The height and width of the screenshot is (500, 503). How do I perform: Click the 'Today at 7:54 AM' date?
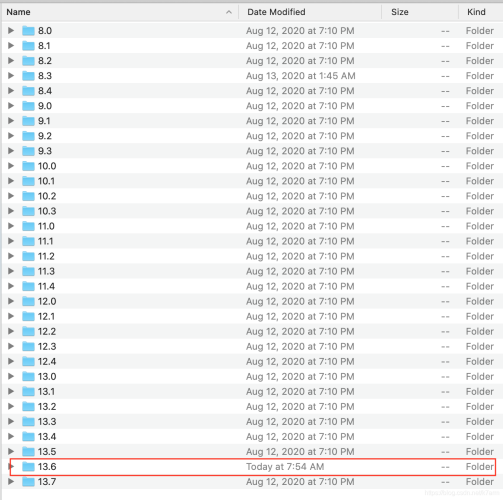tap(285, 467)
